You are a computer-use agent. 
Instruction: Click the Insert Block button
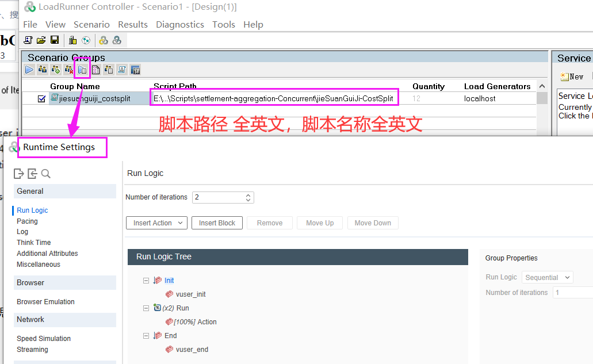click(217, 223)
